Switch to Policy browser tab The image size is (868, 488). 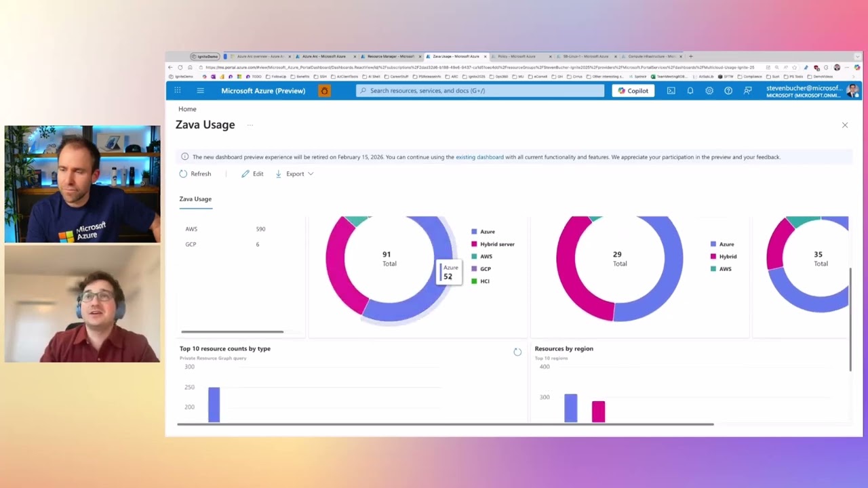click(x=520, y=56)
